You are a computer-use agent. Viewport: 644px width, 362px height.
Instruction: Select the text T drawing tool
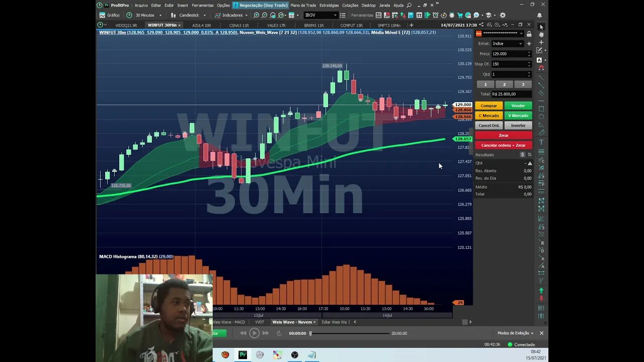click(x=541, y=142)
